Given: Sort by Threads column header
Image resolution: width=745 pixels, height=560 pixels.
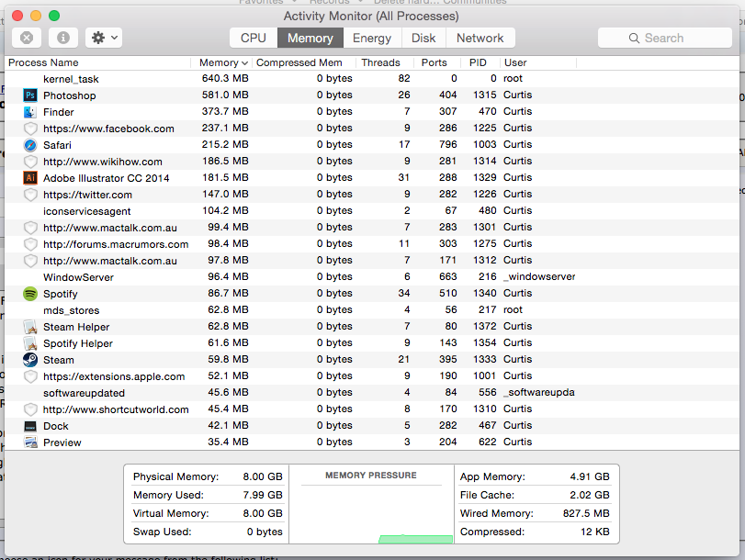Looking at the screenshot, I should coord(384,62).
